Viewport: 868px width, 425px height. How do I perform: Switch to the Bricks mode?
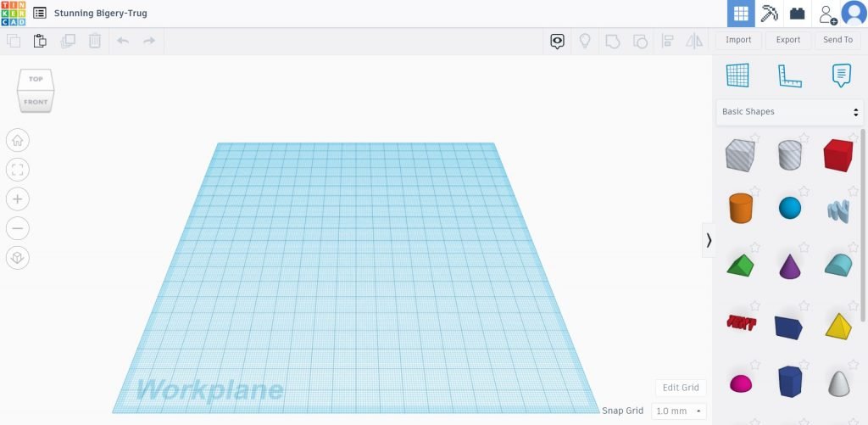pyautogui.click(x=797, y=14)
